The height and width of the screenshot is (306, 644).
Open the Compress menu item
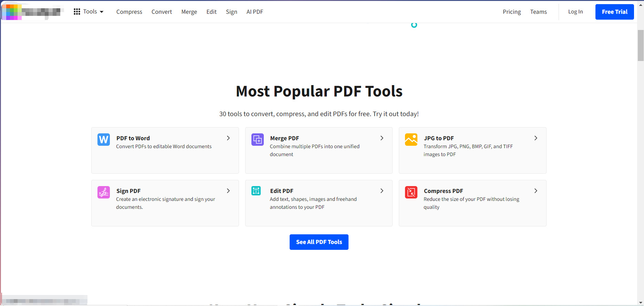click(x=129, y=12)
